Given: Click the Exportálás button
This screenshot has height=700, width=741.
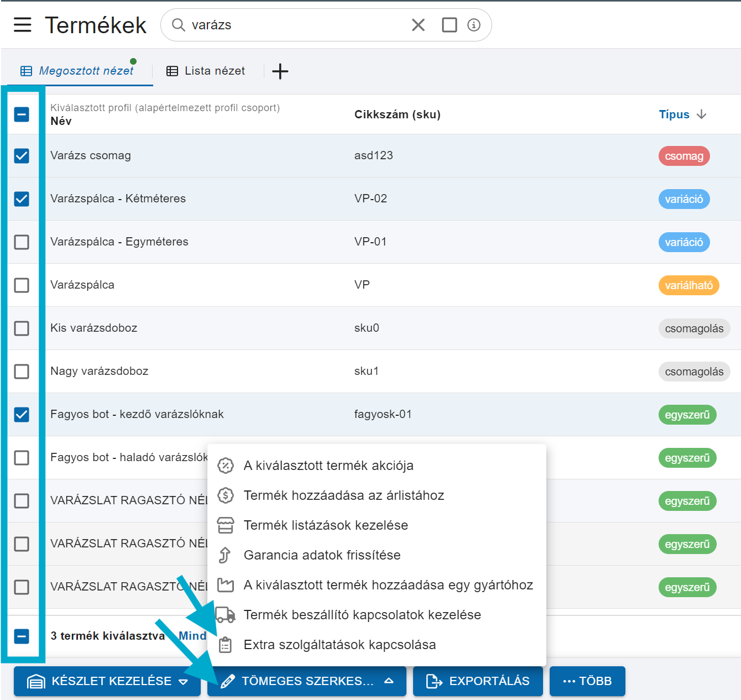Looking at the screenshot, I should pyautogui.click(x=478, y=681).
